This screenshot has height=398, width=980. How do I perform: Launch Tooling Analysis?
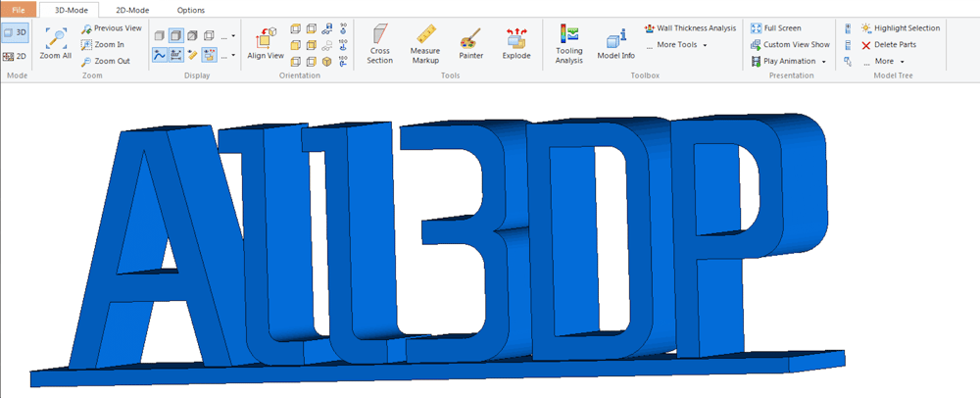pyautogui.click(x=568, y=44)
